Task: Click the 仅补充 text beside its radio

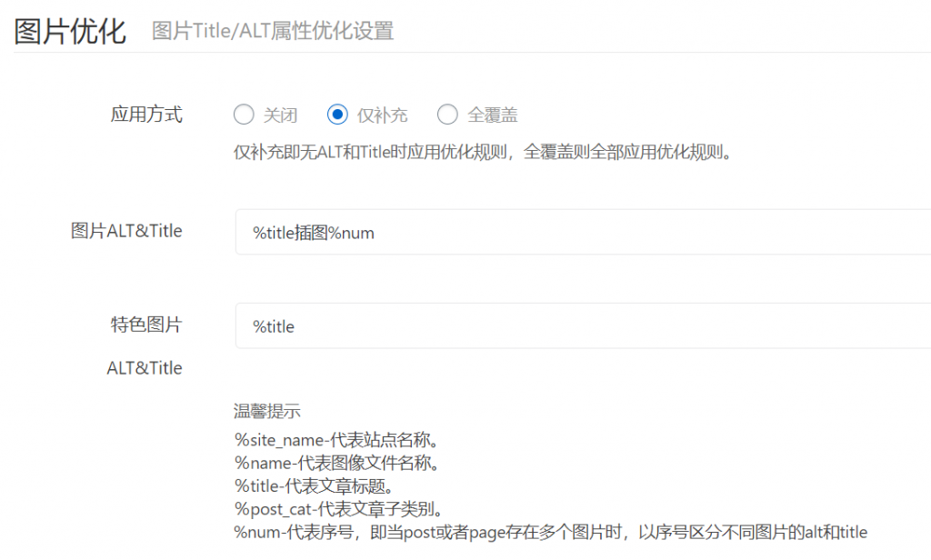Action: pos(382,115)
